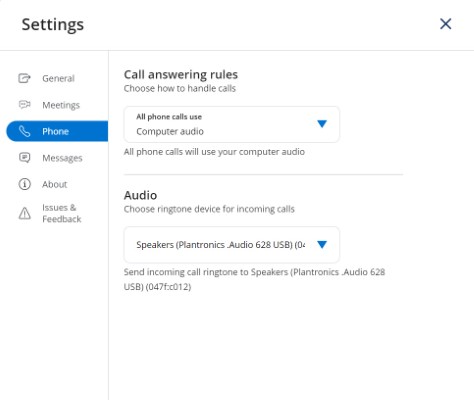Open the About section
The height and width of the screenshot is (400, 474).
pos(54,184)
